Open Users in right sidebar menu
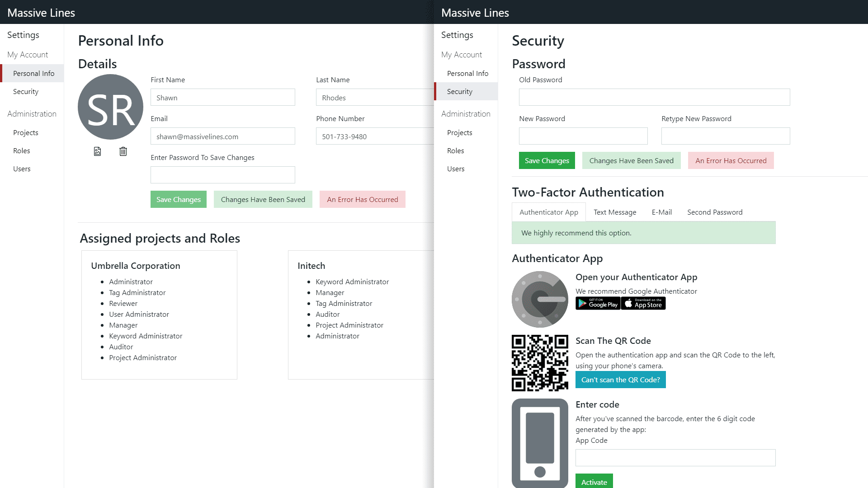Viewport: 868px width, 488px height. [x=456, y=169]
